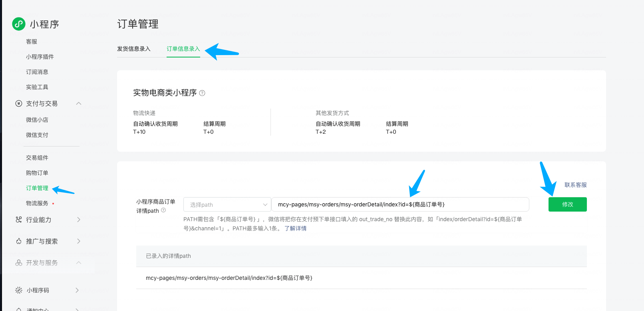This screenshot has height=311, width=644.
Task: Expand the 推广与搜索 menu chevron
Action: (x=79, y=241)
